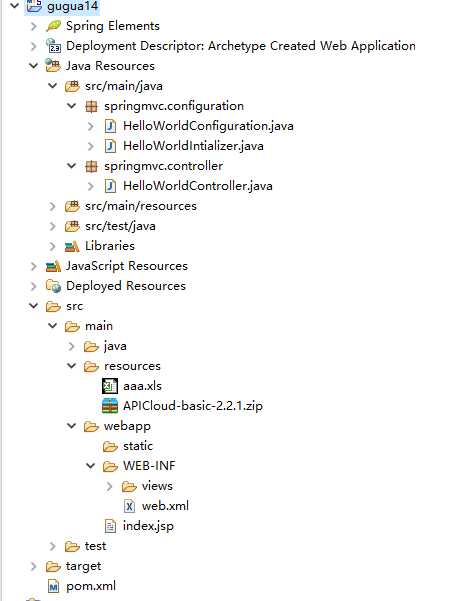Expand the Deployment Descriptor node
Image resolution: width=451 pixels, height=601 pixels.
coord(34,46)
